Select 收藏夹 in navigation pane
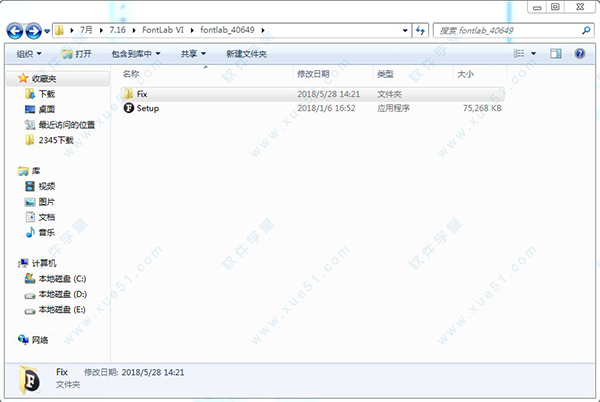Image resolution: width=600 pixels, height=402 pixels. [x=44, y=79]
